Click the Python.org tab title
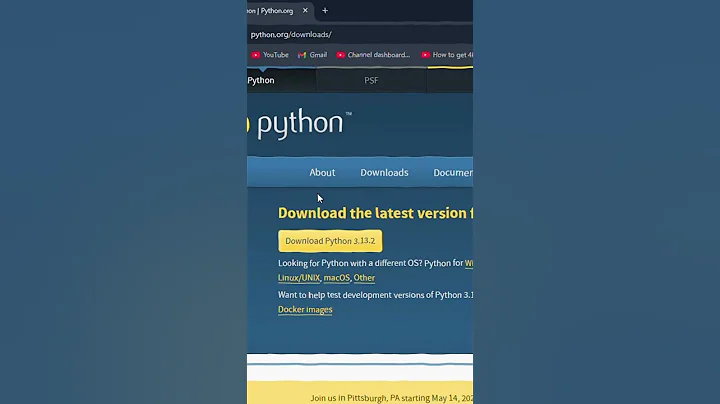This screenshot has width=720, height=404. tap(270, 11)
